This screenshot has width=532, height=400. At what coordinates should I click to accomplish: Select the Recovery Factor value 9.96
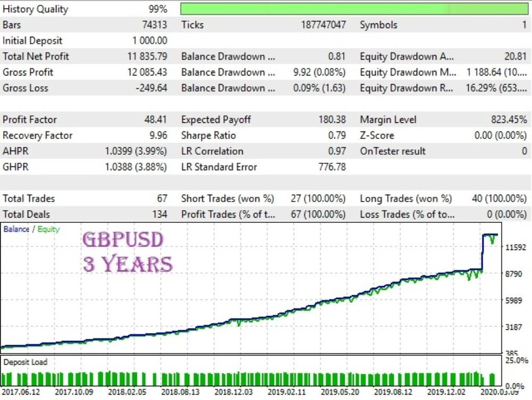[x=159, y=135]
